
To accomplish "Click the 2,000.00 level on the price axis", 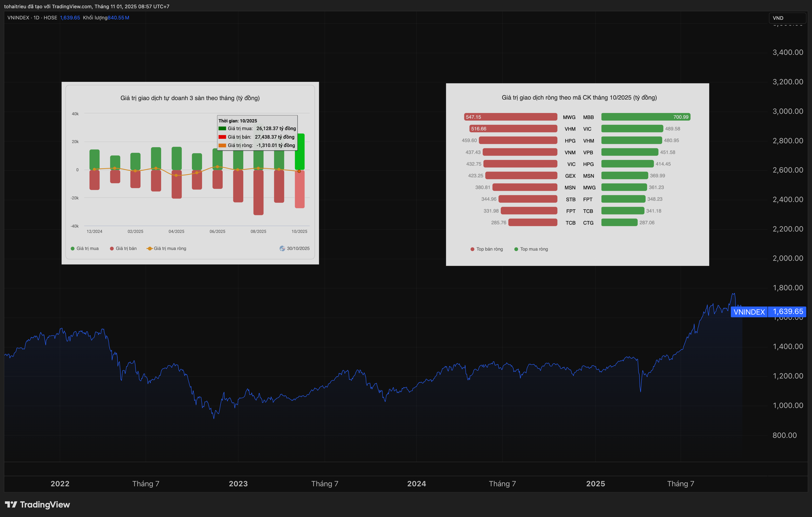I will [788, 258].
